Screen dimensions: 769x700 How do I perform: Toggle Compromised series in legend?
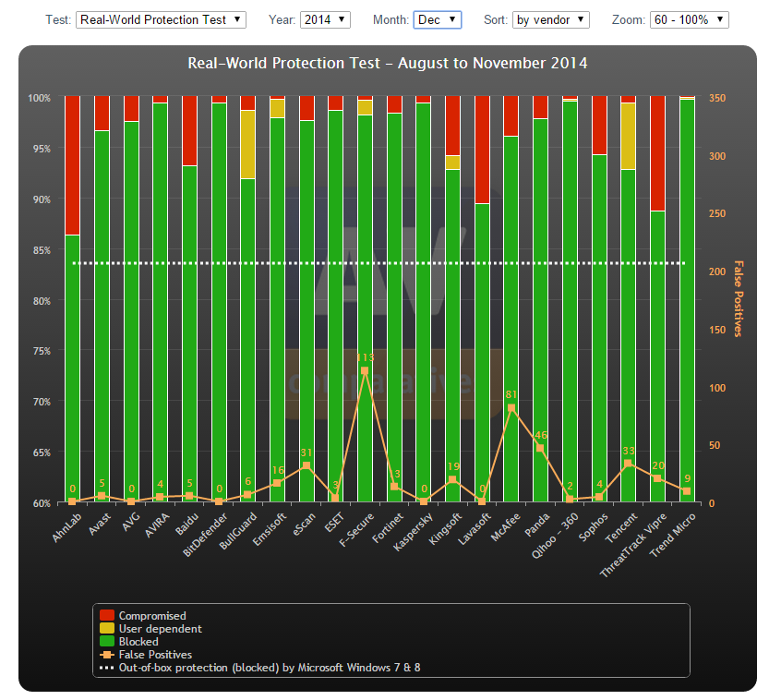(x=143, y=616)
